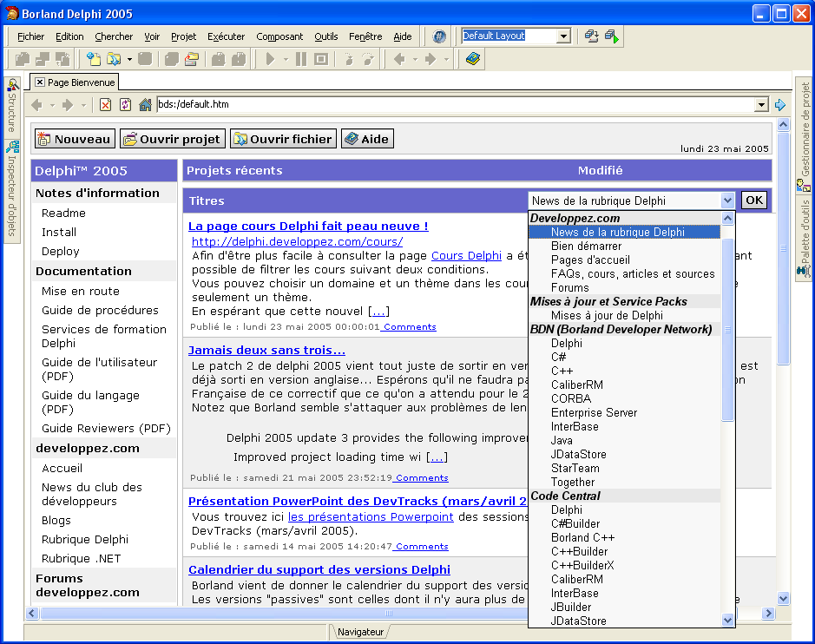Switch to the Navigateur tab
This screenshot has width=815, height=644.
pyautogui.click(x=359, y=632)
